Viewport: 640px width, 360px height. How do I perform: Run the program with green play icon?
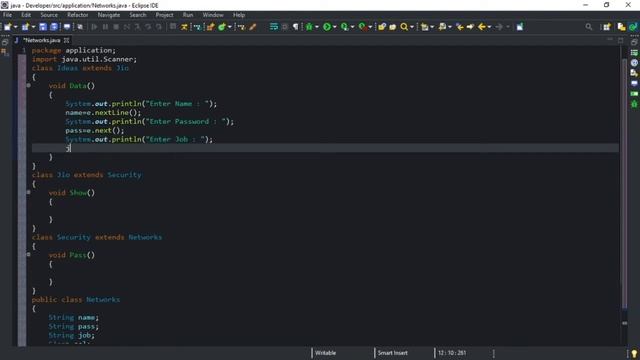327,27
